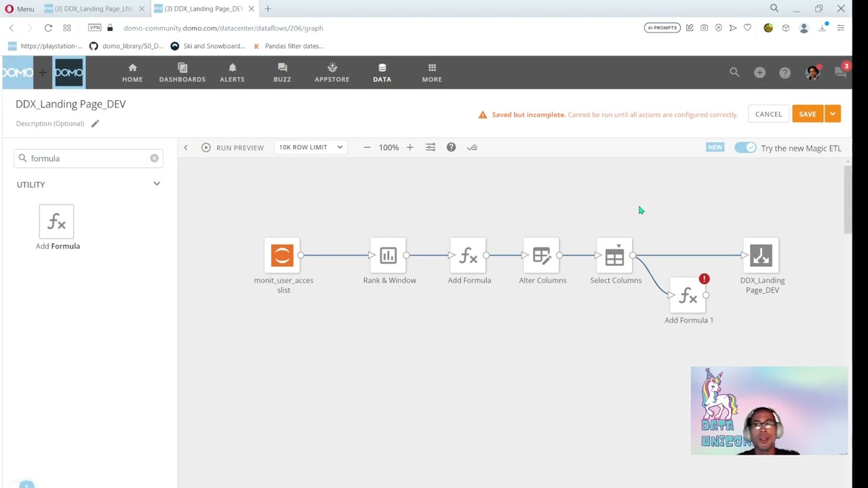Click the Domo header search icon
The height and width of the screenshot is (488, 868).
pos(734,72)
